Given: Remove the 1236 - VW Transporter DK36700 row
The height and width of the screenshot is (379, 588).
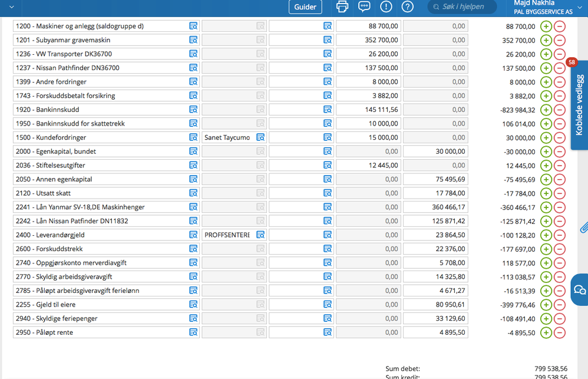Looking at the screenshot, I should [x=560, y=54].
